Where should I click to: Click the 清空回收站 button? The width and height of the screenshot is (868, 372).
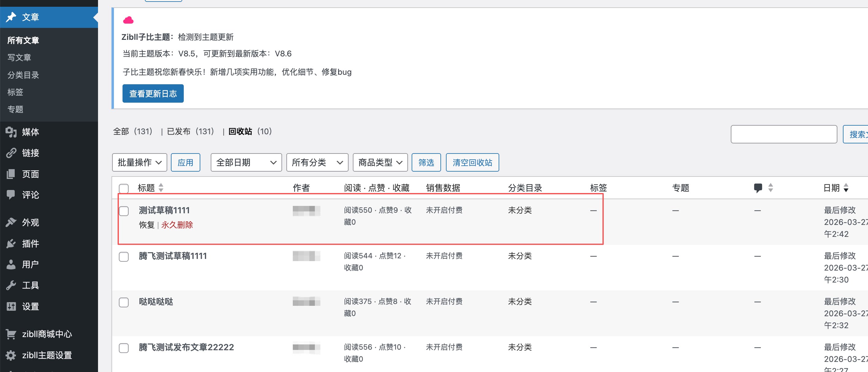coord(472,162)
